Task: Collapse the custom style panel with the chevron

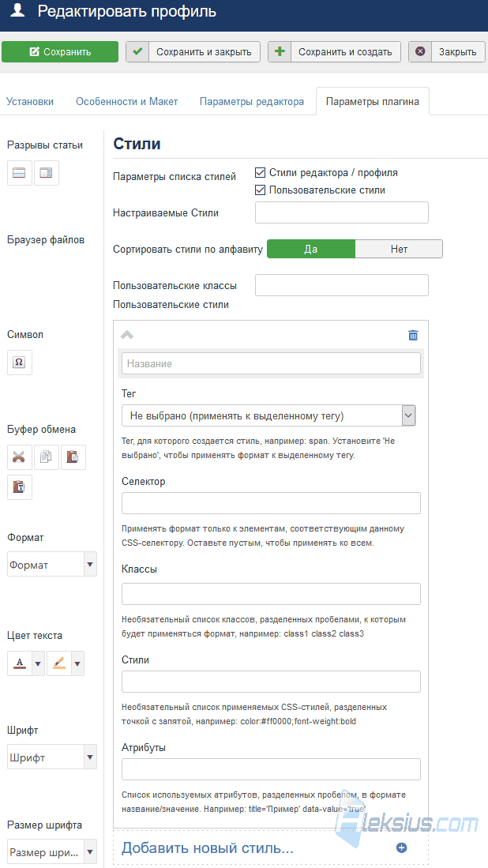Action: [x=127, y=334]
